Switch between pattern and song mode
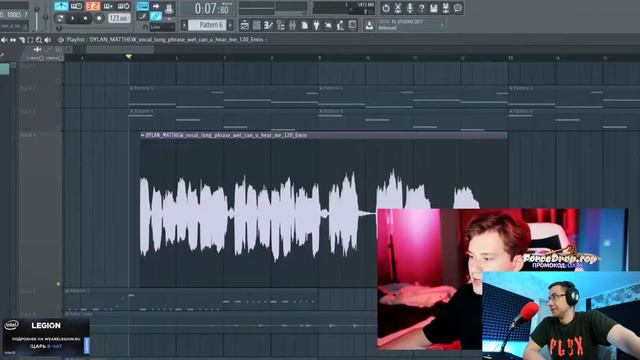Screen dimensions: 640x360 [60, 18]
